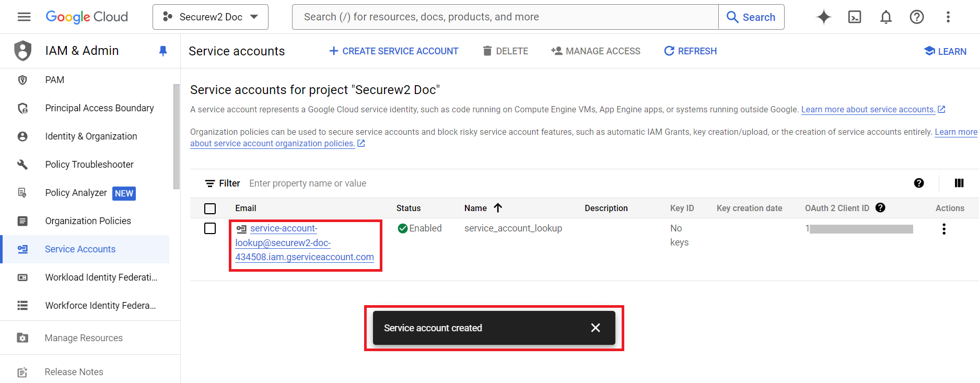Screen dimensions: 980x383
Task: Tick the select-all checkbox in table header
Action: coord(210,208)
